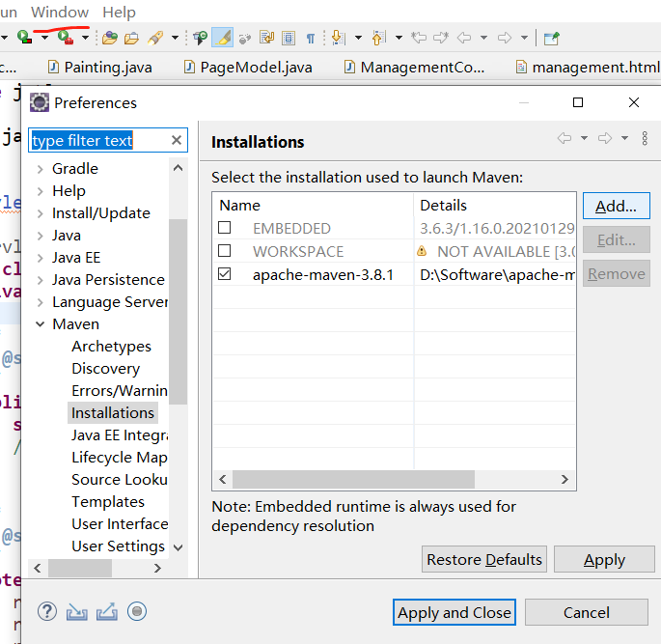Open the Next Annotation dropdown arrow

(358, 38)
